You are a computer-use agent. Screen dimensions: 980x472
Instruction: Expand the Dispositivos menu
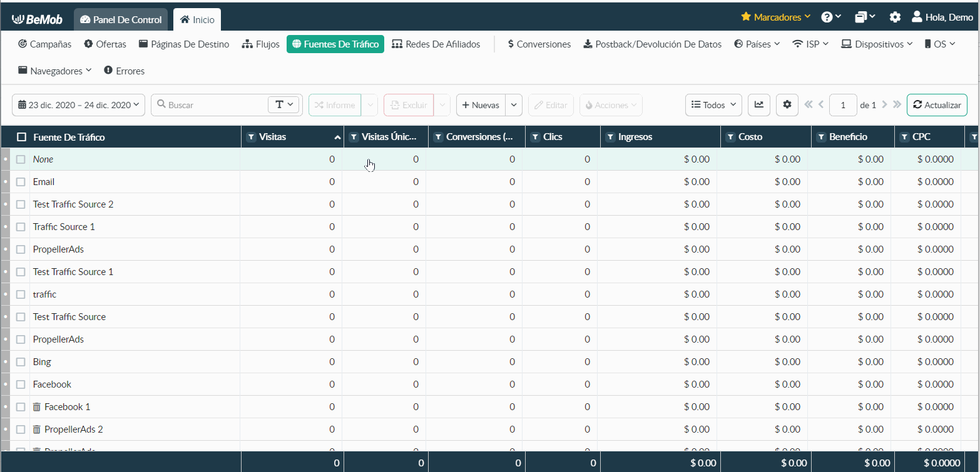tap(877, 44)
